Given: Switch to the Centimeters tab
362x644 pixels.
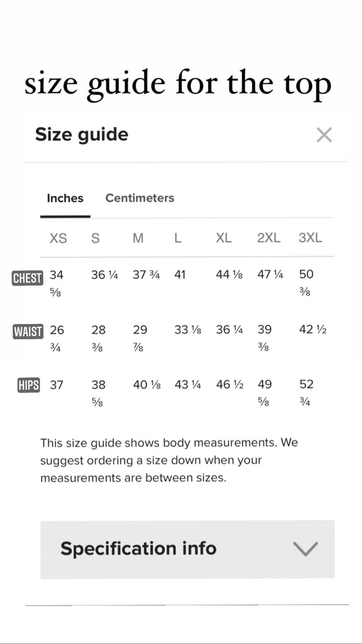Looking at the screenshot, I should pyautogui.click(x=139, y=198).
